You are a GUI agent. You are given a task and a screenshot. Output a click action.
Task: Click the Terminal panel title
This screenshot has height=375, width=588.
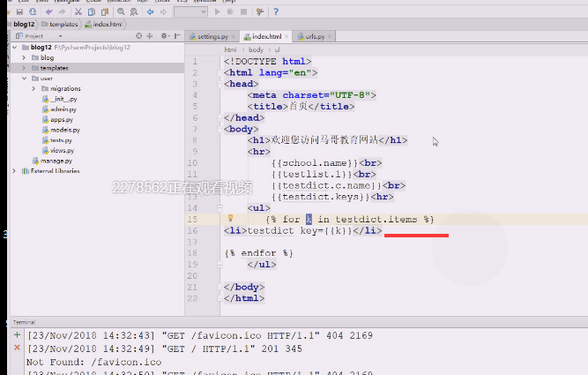(24, 322)
